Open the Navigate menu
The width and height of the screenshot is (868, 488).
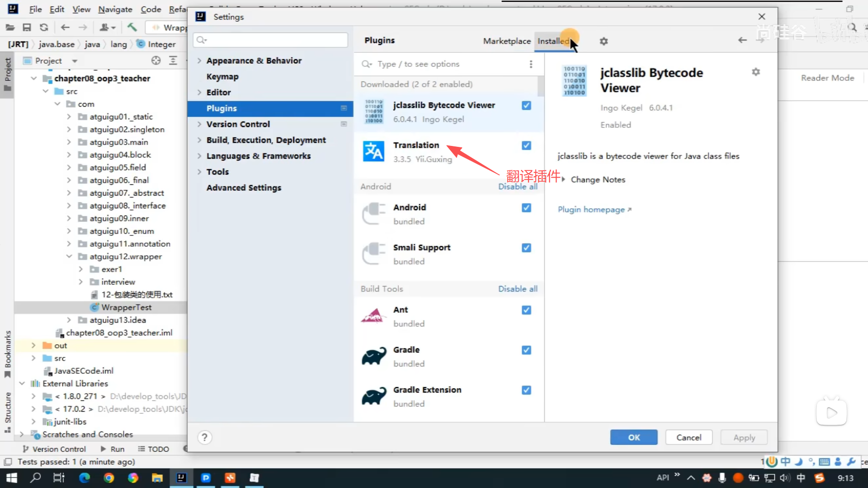115,9
